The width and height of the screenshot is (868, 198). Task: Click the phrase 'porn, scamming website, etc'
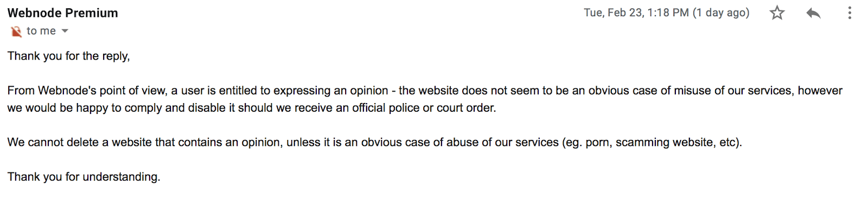coord(661,143)
